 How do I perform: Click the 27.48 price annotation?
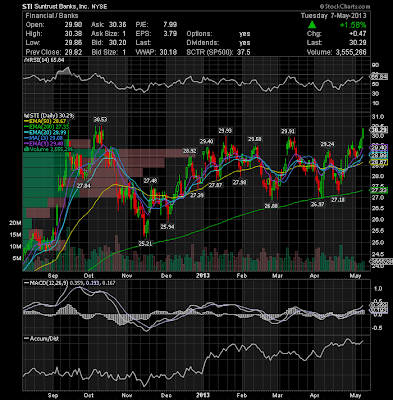point(150,181)
